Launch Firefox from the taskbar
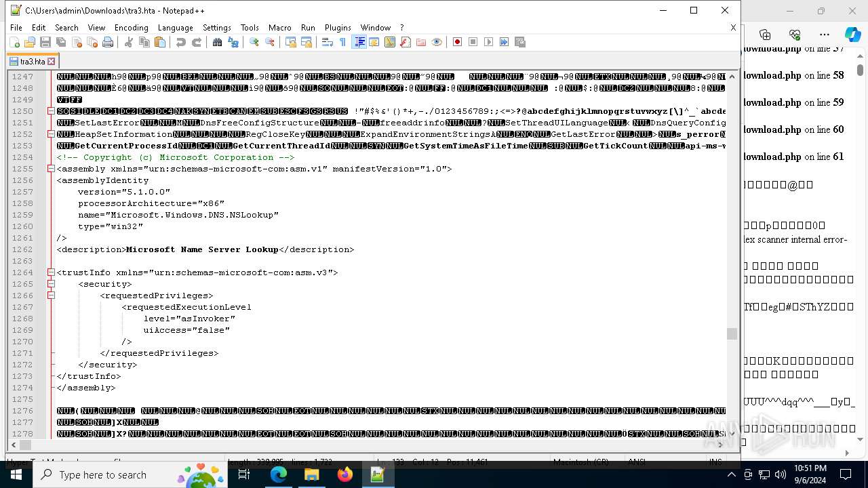 pos(344,474)
